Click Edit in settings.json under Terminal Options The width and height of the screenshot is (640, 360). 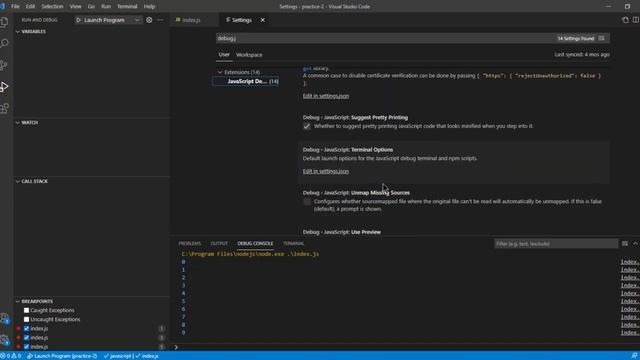pos(326,171)
